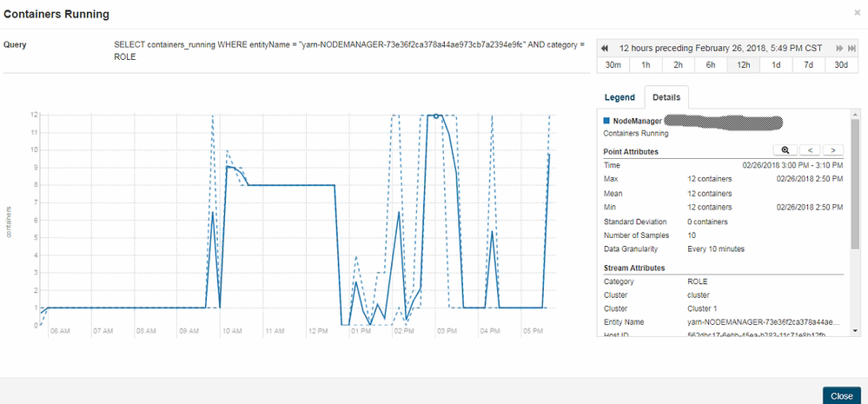Click the Data Granularity value Every 10 minutes
The image size is (868, 404).
[x=716, y=249]
